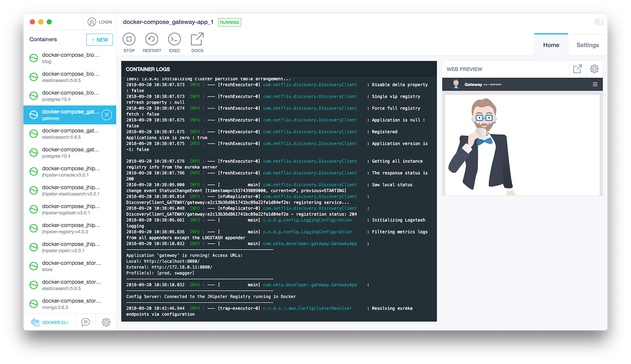Open web preview in external browser
Image resolution: width=631 pixels, height=364 pixels.
coord(577,69)
